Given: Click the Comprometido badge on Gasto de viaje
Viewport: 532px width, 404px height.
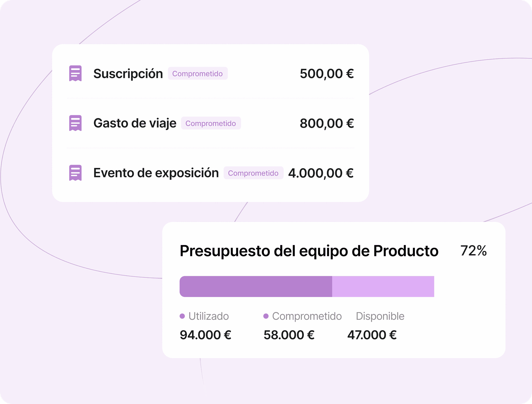Looking at the screenshot, I should [x=211, y=123].
